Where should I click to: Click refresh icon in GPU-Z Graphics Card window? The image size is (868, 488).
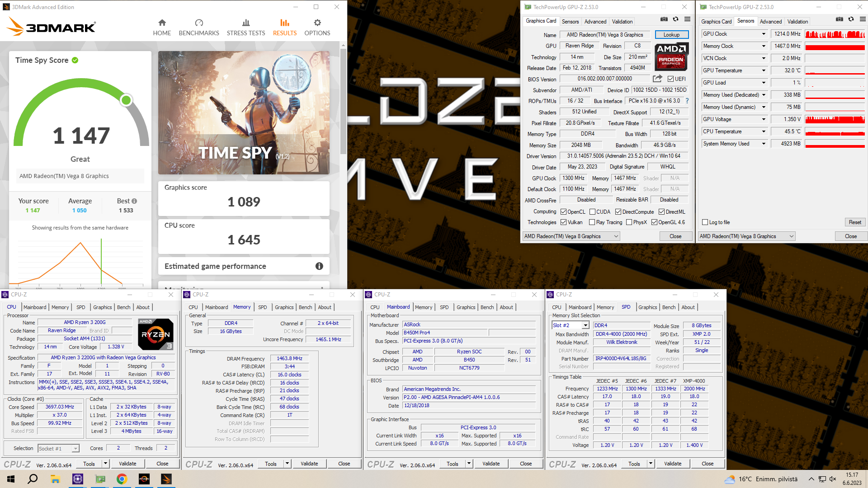click(675, 19)
